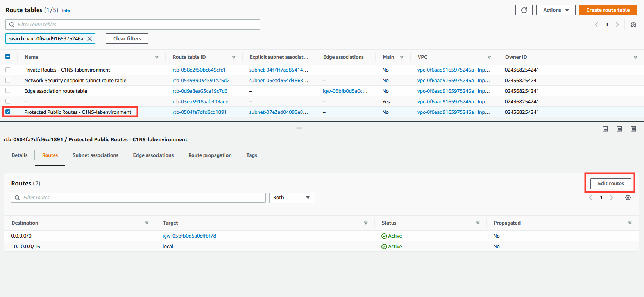Viewport: 644px width, 297px height.
Task: Set details panel to half height
Action: tap(619, 129)
